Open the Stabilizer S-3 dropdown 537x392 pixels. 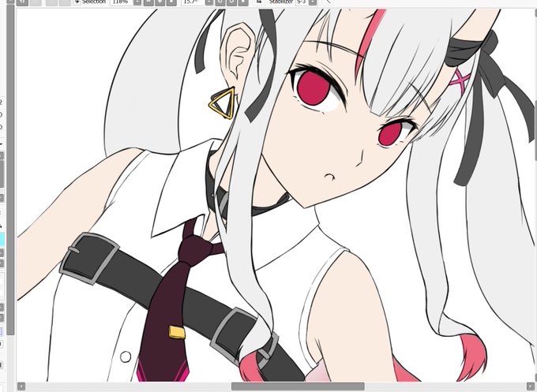pos(313,2)
